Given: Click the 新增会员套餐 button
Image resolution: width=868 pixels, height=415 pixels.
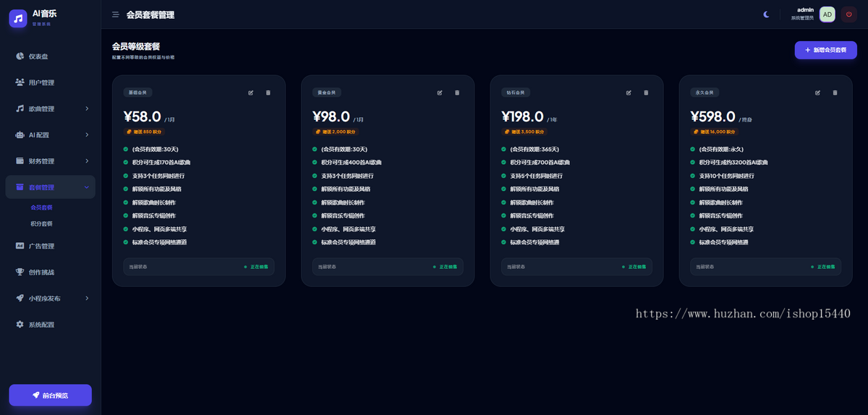Looking at the screenshot, I should point(825,50).
